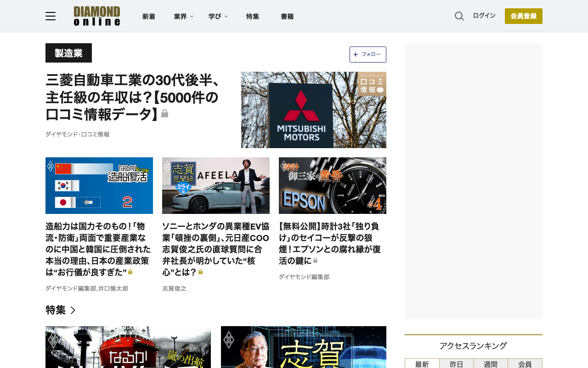Image resolution: width=588 pixels, height=368 pixels.
Task: Click the ログイン link
Action: [484, 16]
